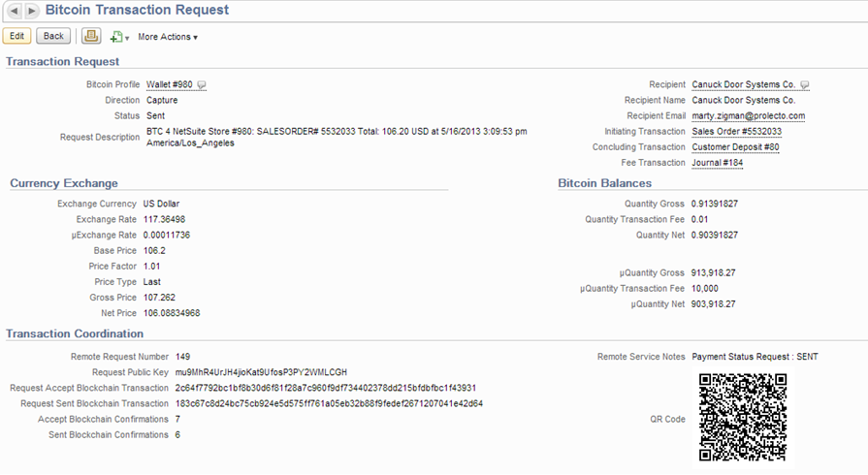Viewport: 868px width, 475px height.
Task: Open the Wallet #980 profile link
Action: (170, 84)
